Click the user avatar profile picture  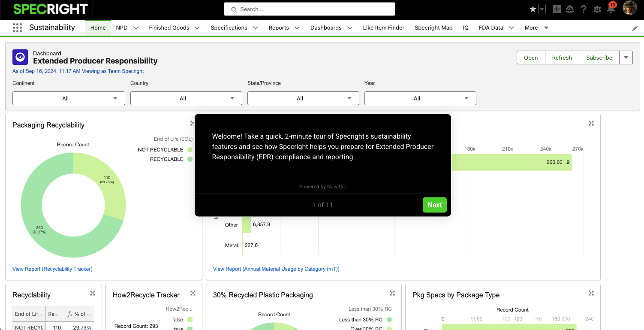click(629, 8)
